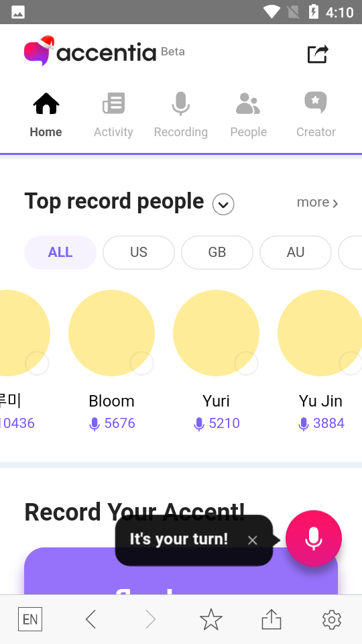Filter top people by US
The height and width of the screenshot is (644, 362).
point(139,252)
